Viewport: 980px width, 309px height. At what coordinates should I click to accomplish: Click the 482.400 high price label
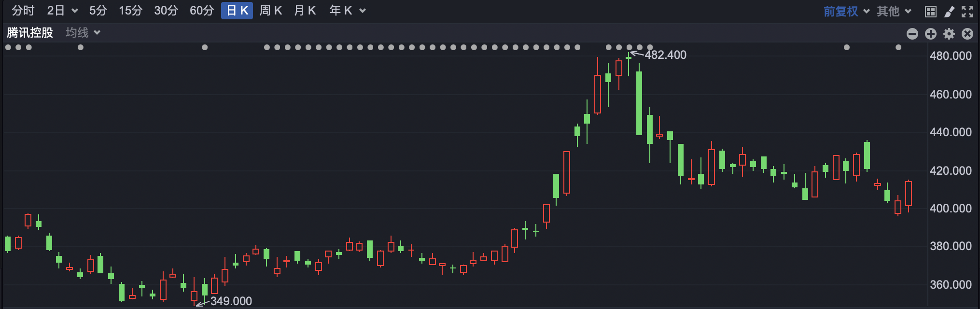coord(665,55)
